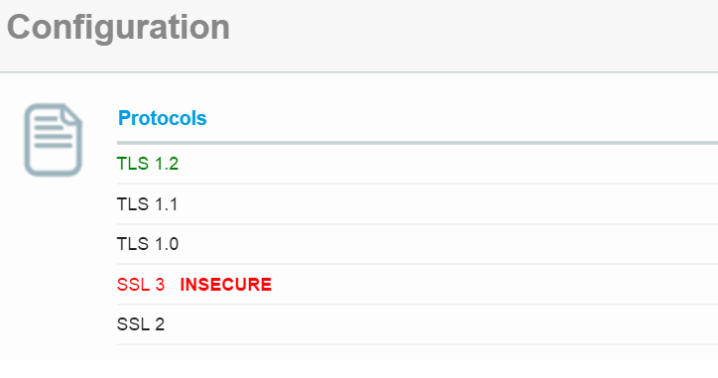Click the separator line below the SSL 2 row

[x=417, y=345]
